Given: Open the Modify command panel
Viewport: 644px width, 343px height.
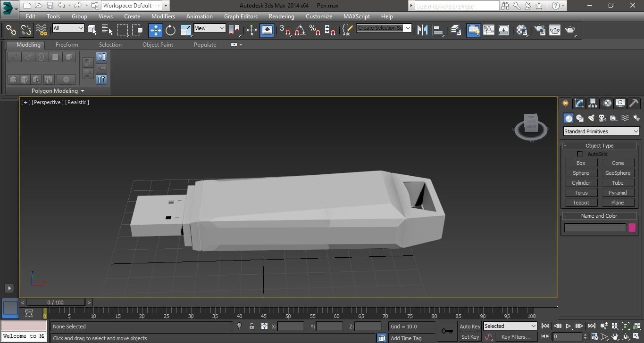Looking at the screenshot, I should (x=579, y=103).
